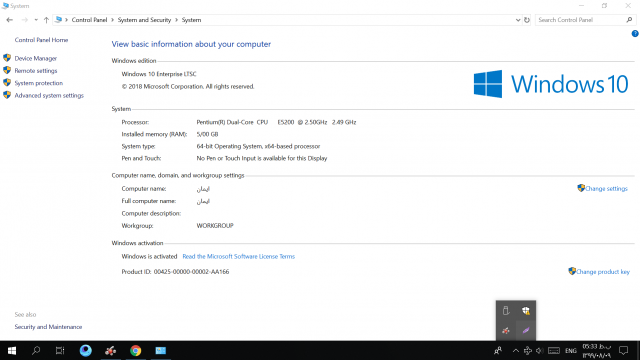Click 'Windows is activated' text
640x360 pixels.
(x=149, y=256)
